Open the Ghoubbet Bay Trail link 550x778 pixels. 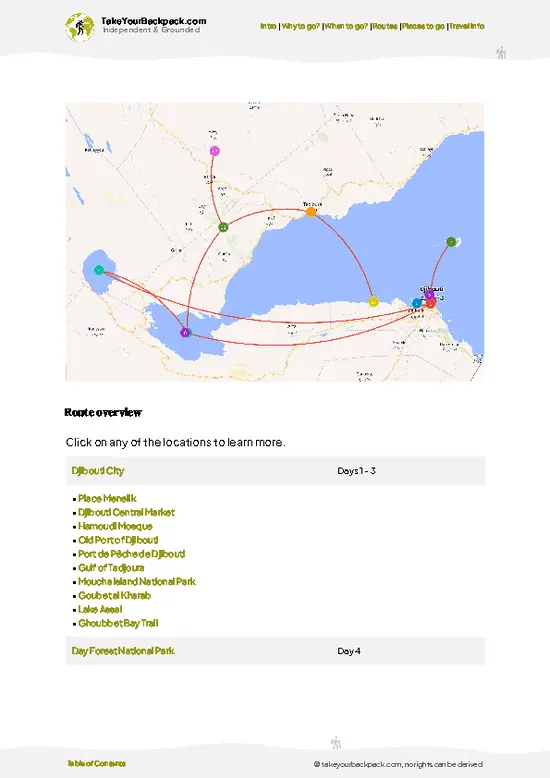(x=118, y=623)
